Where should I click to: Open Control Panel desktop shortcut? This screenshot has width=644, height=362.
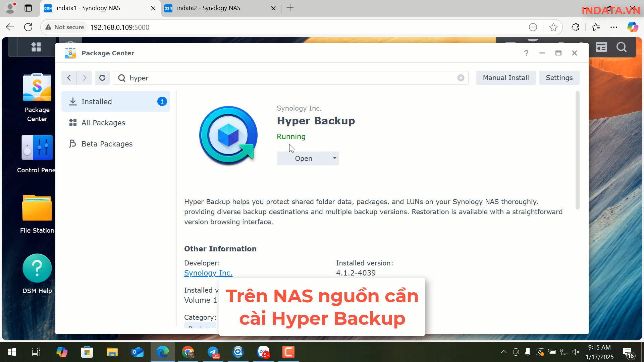click(x=37, y=154)
